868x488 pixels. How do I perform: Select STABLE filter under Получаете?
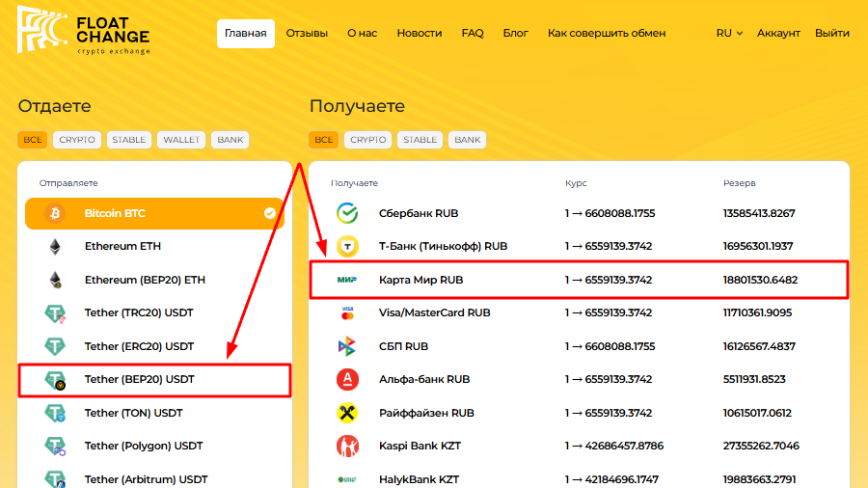[x=420, y=140]
